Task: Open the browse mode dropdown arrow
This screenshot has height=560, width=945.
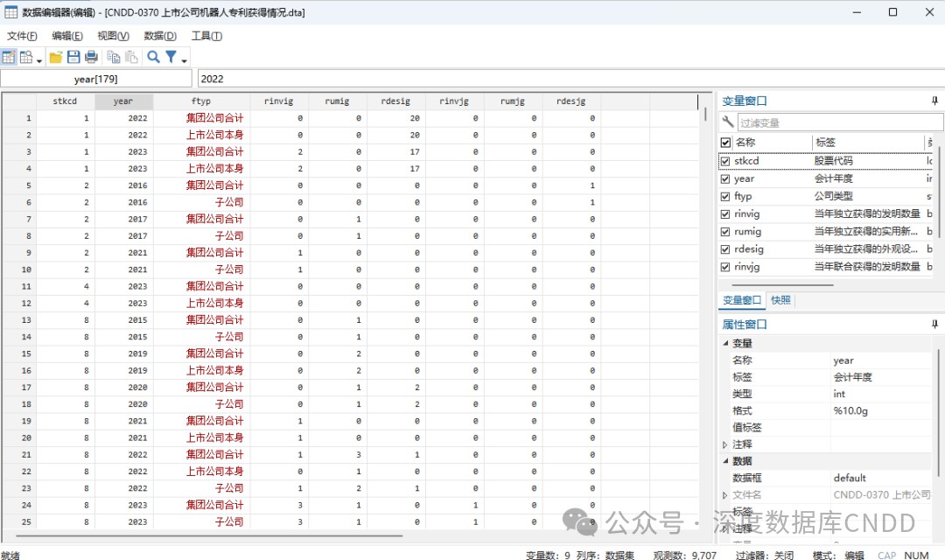Action: 39,60
